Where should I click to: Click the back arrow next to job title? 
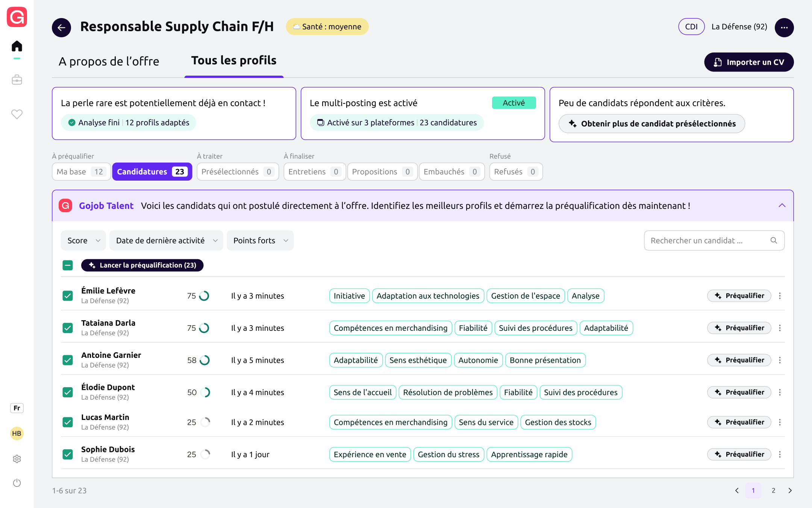[x=61, y=27]
